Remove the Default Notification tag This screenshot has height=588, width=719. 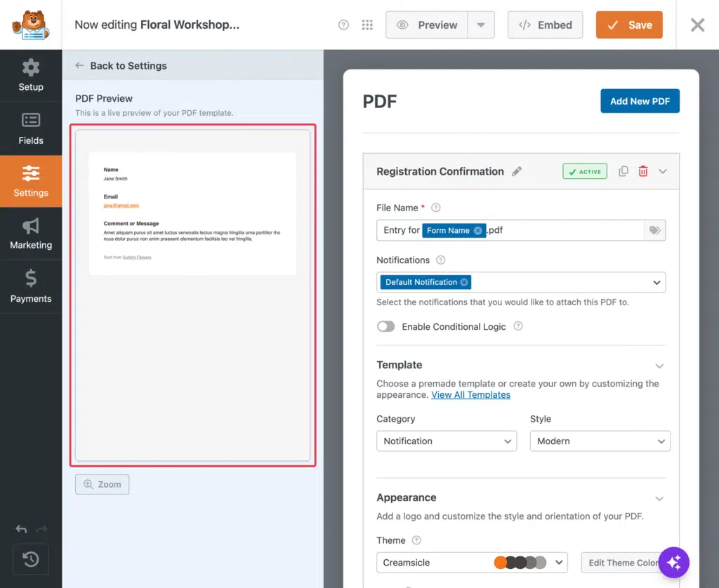464,282
